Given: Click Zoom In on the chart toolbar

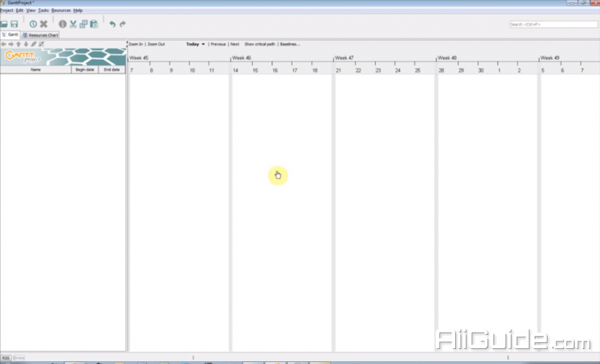Looking at the screenshot, I should point(136,44).
